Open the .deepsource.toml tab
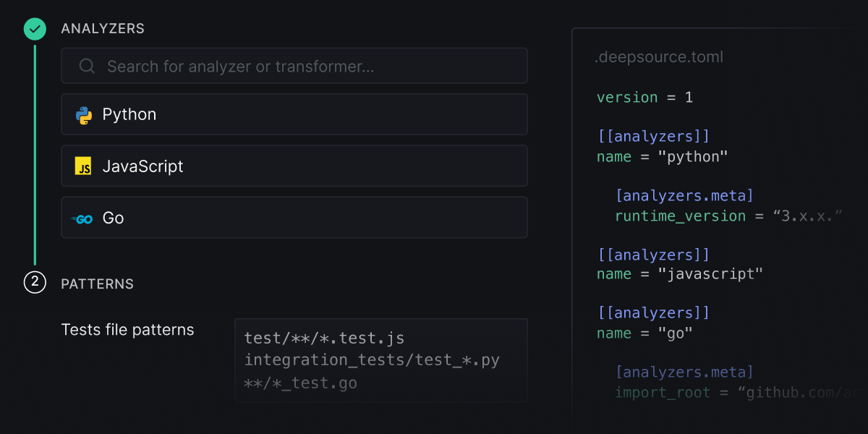 [659, 57]
